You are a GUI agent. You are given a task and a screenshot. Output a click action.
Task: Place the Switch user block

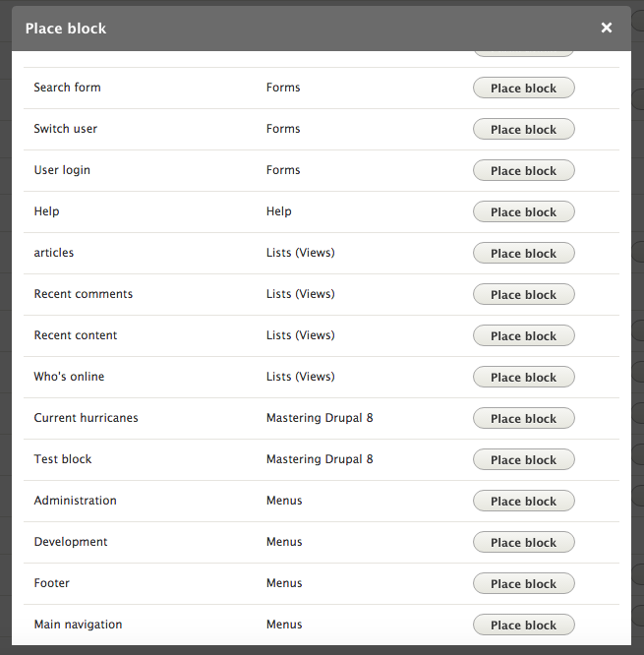[523, 130]
